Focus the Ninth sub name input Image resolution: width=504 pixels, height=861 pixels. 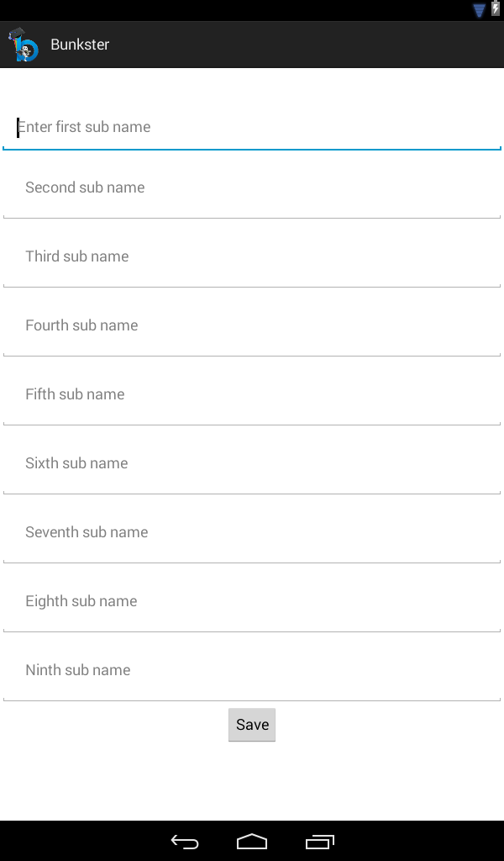[x=252, y=670]
